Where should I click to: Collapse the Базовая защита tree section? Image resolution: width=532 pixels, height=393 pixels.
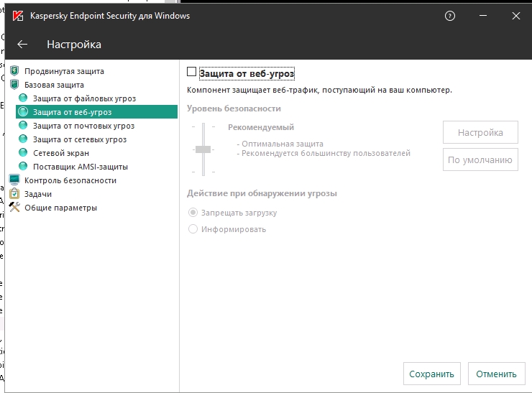pos(54,85)
